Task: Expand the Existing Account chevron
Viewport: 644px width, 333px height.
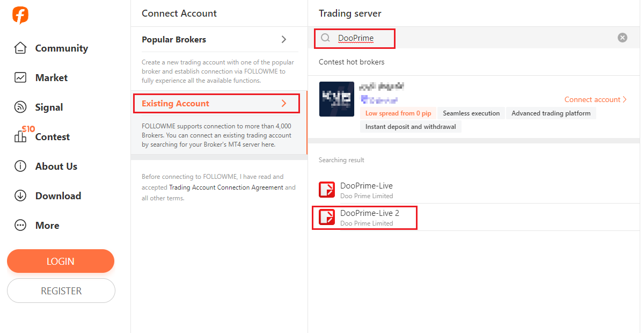Action: [x=284, y=103]
